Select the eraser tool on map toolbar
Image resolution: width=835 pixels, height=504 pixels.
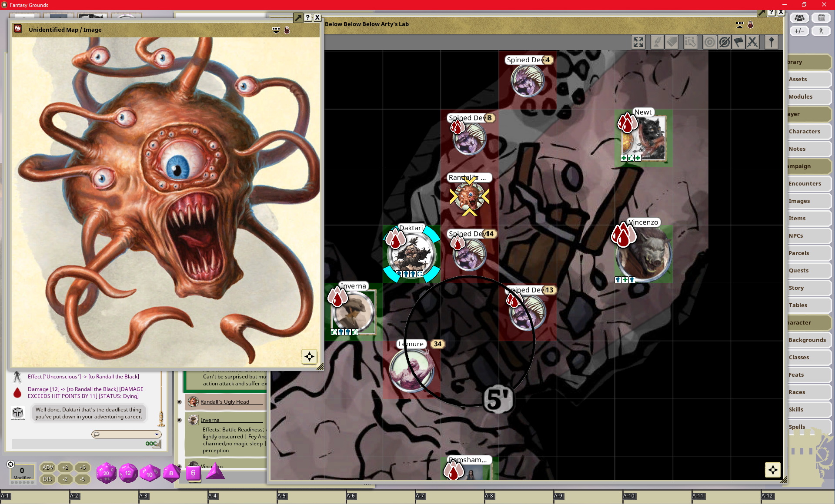pos(672,42)
